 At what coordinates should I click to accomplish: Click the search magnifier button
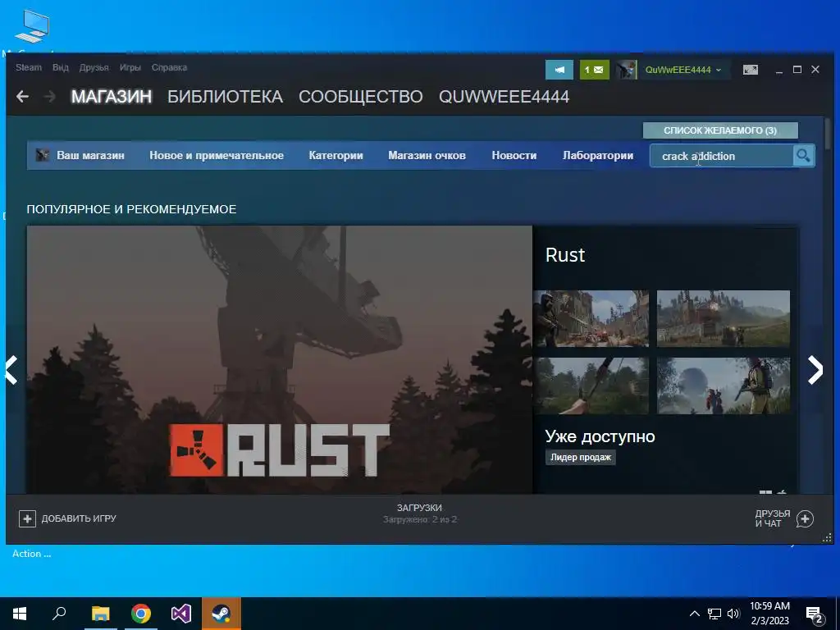803,156
